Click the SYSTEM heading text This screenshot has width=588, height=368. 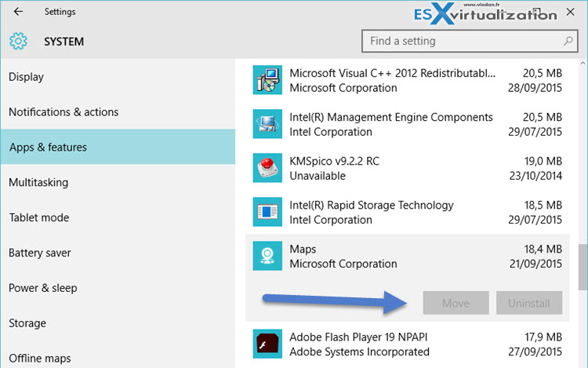click(64, 42)
